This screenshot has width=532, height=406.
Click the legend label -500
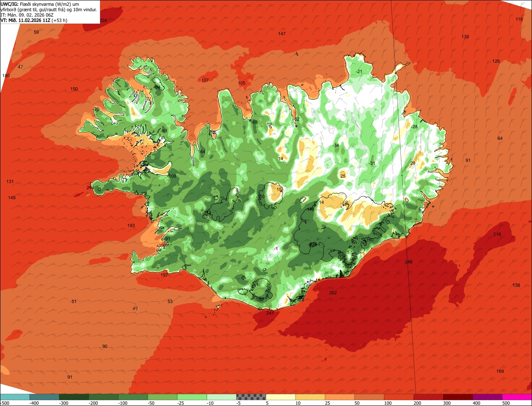pos(5,403)
